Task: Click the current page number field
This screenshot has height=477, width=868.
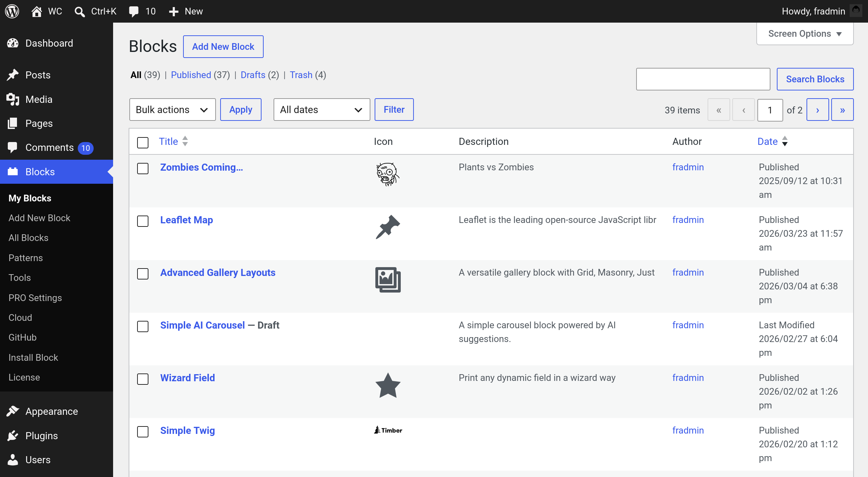Action: coord(770,110)
